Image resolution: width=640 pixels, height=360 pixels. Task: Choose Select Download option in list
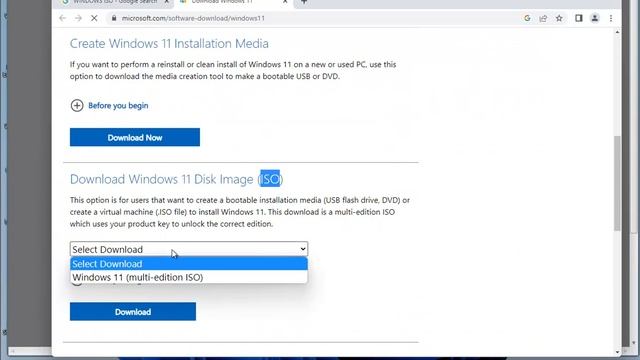[189, 264]
